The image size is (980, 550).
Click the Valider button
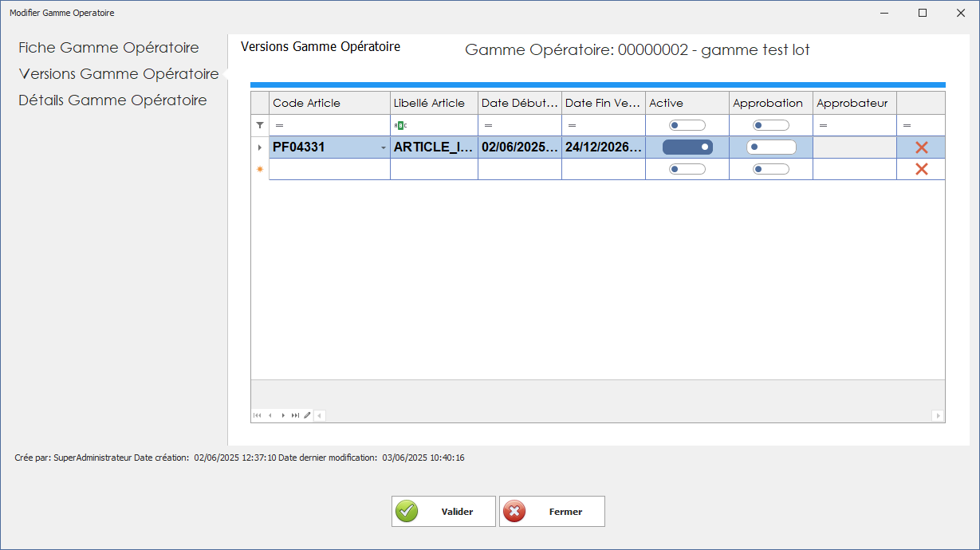443,511
